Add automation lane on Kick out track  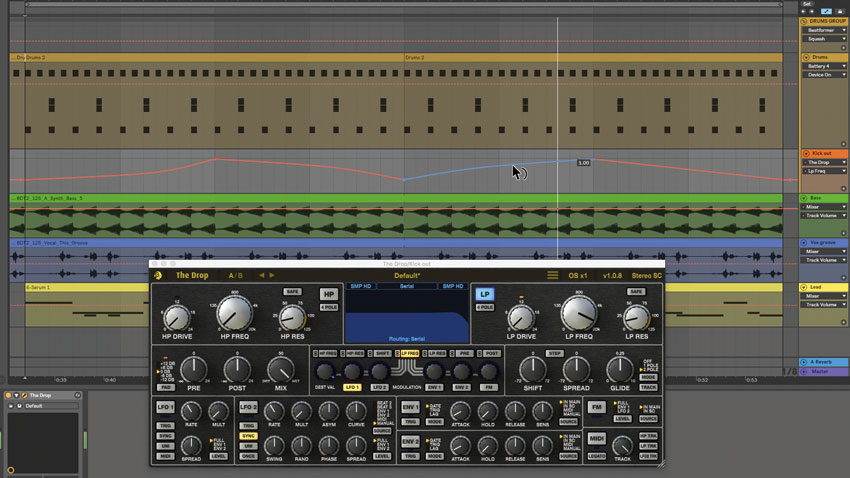click(x=843, y=189)
